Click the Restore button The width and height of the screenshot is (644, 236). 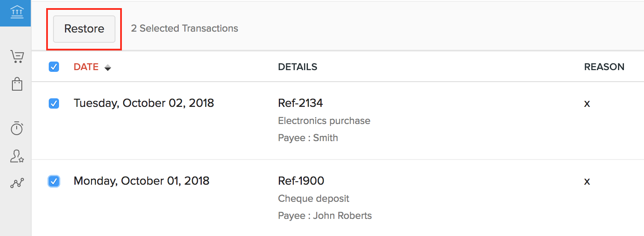coord(84,29)
